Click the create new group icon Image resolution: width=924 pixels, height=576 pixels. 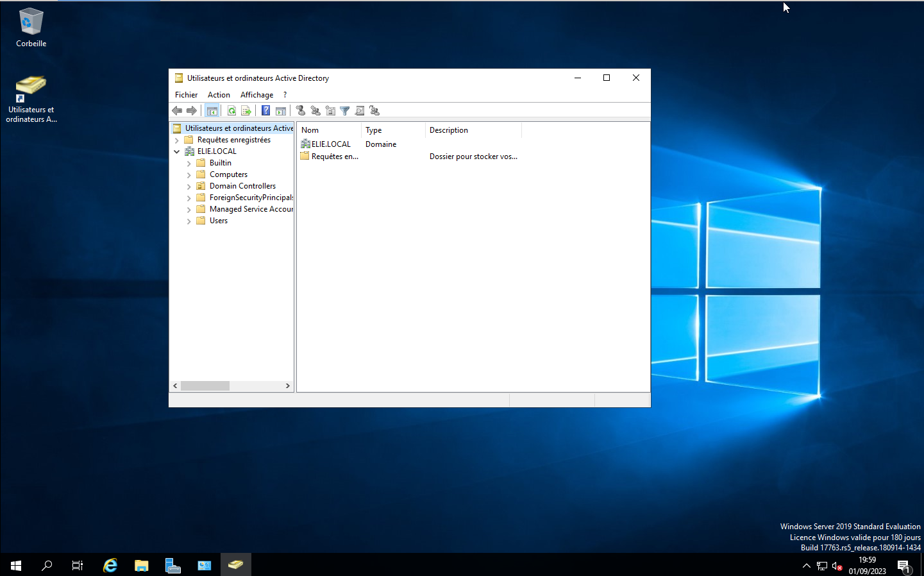click(x=315, y=111)
